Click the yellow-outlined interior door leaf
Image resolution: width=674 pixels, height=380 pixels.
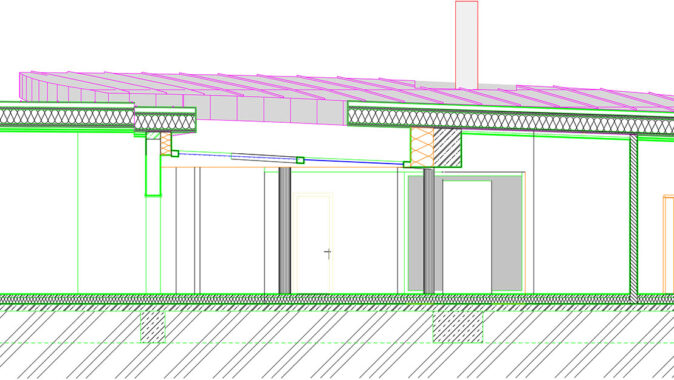[313, 244]
